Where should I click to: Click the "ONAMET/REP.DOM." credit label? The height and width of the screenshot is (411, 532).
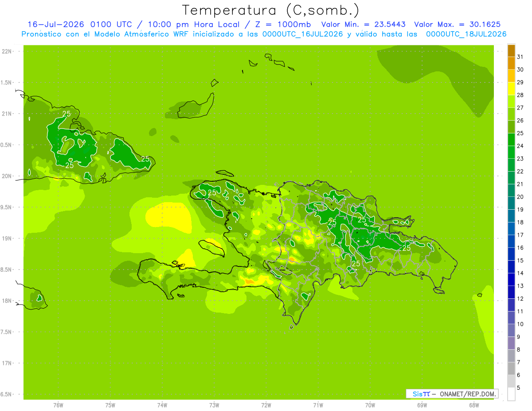467,394
